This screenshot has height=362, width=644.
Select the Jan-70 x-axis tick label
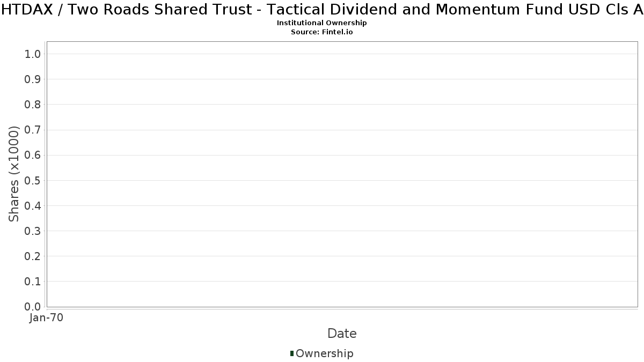coord(47,318)
